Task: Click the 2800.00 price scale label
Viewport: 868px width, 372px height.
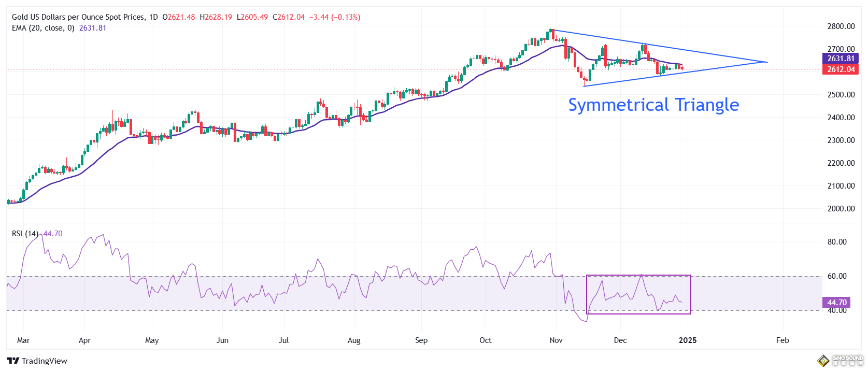Action: (841, 26)
